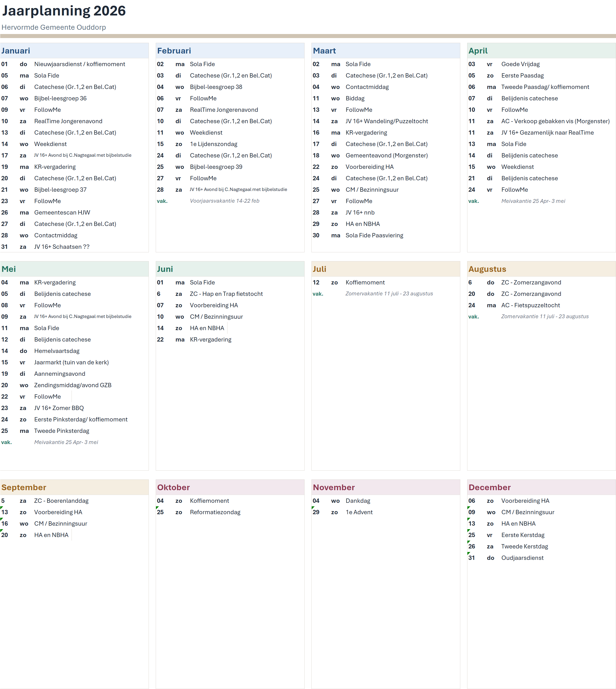The width and height of the screenshot is (616, 689).
Task: Click the Goede Vrijdag entry
Action: [x=520, y=64]
